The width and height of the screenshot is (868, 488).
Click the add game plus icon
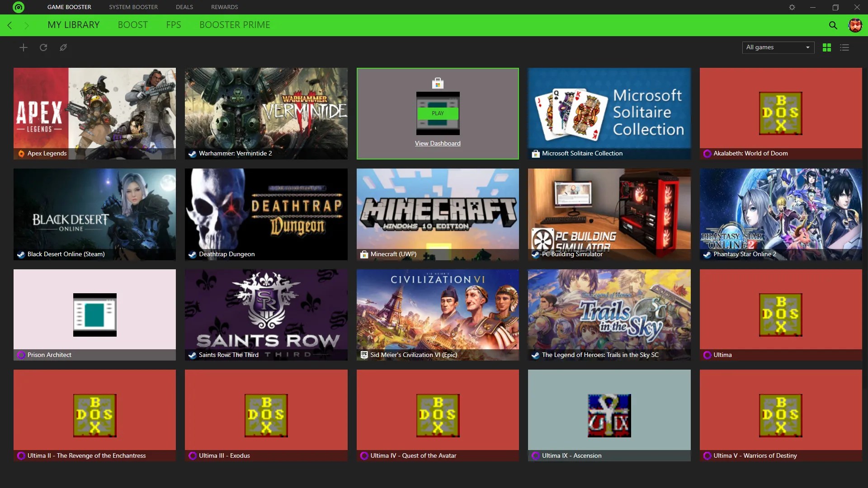(23, 47)
